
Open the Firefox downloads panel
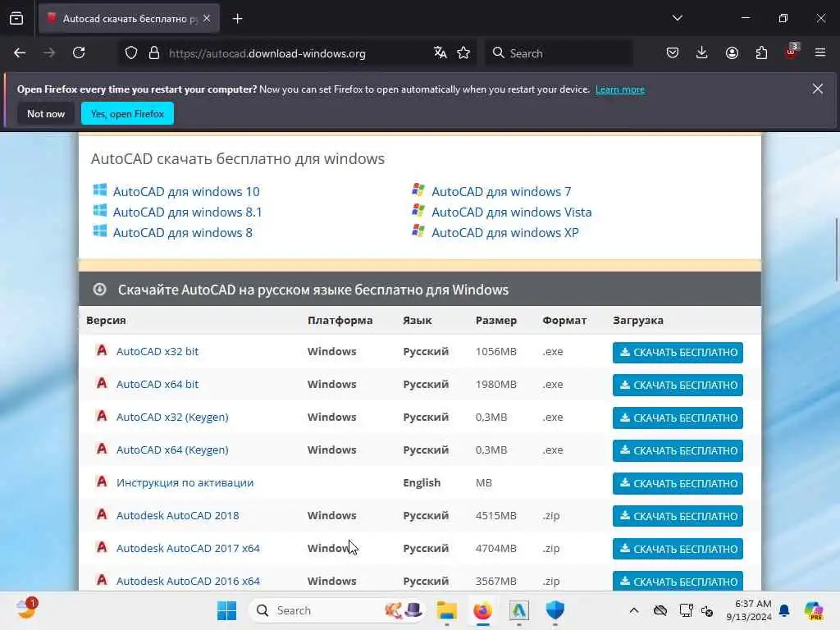(702, 52)
